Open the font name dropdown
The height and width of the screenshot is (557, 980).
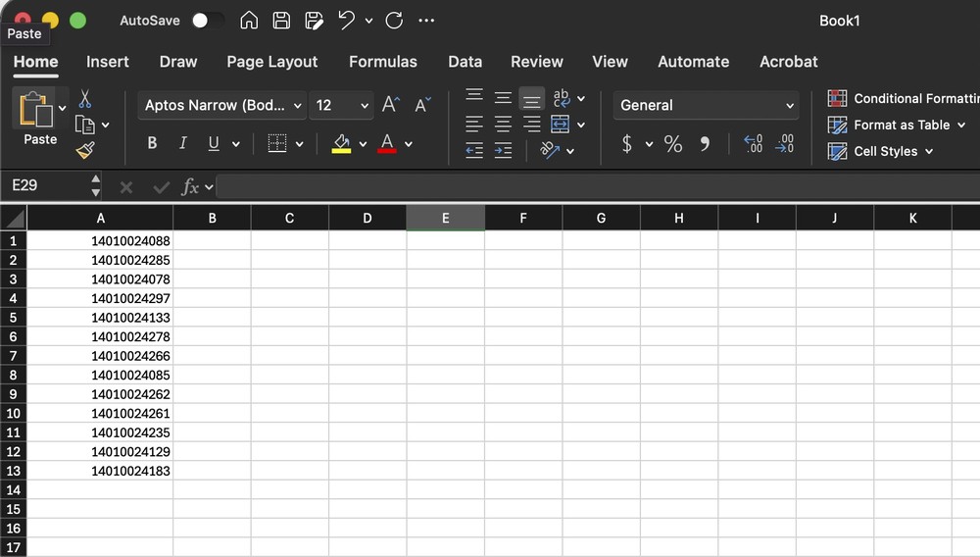[298, 106]
